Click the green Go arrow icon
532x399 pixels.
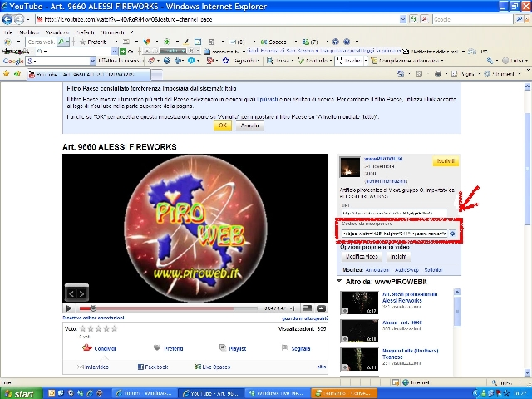point(123,52)
